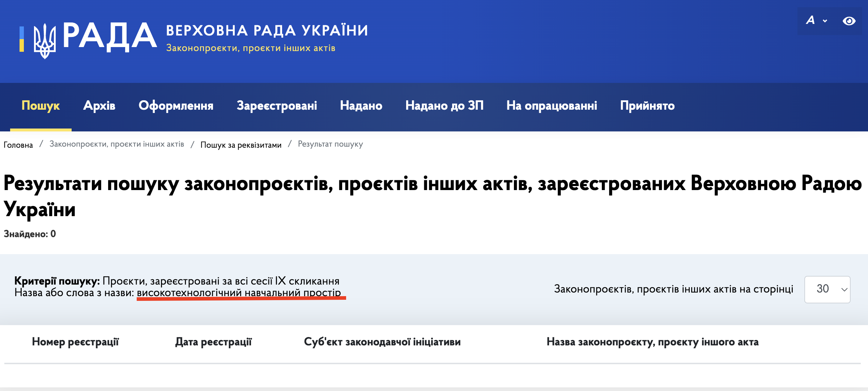Click the Дата реєстрації column header
This screenshot has height=391, width=868.
(x=213, y=342)
